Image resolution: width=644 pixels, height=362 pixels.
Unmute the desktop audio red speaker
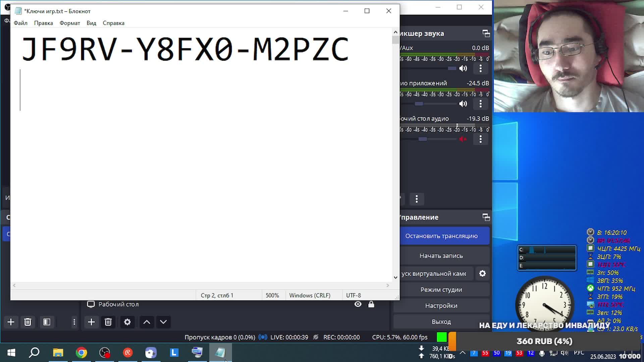(x=463, y=139)
